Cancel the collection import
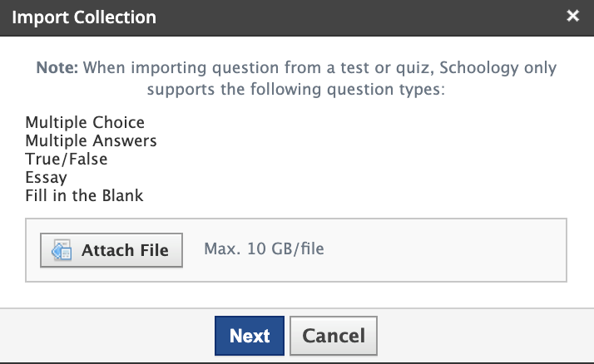Image resolution: width=594 pixels, height=364 pixels. click(334, 336)
